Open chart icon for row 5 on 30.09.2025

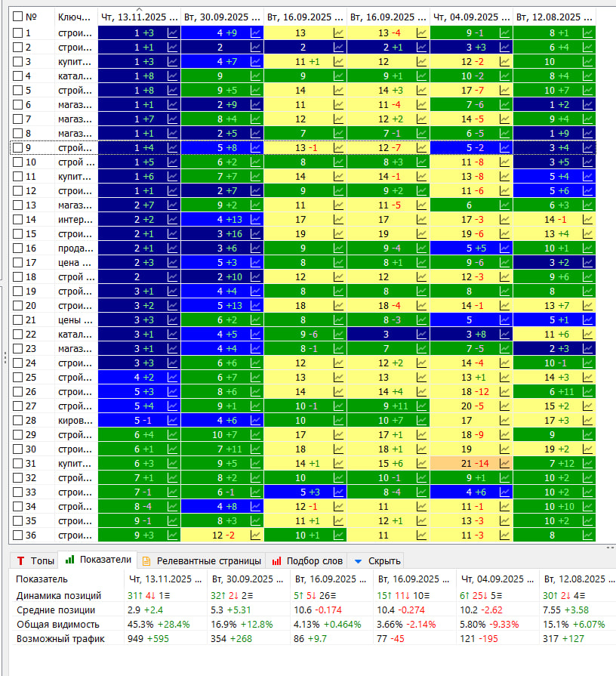tap(255, 90)
